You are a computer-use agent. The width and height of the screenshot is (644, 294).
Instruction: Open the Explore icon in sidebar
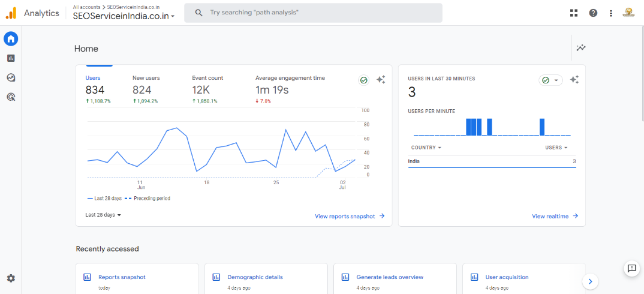click(x=11, y=77)
